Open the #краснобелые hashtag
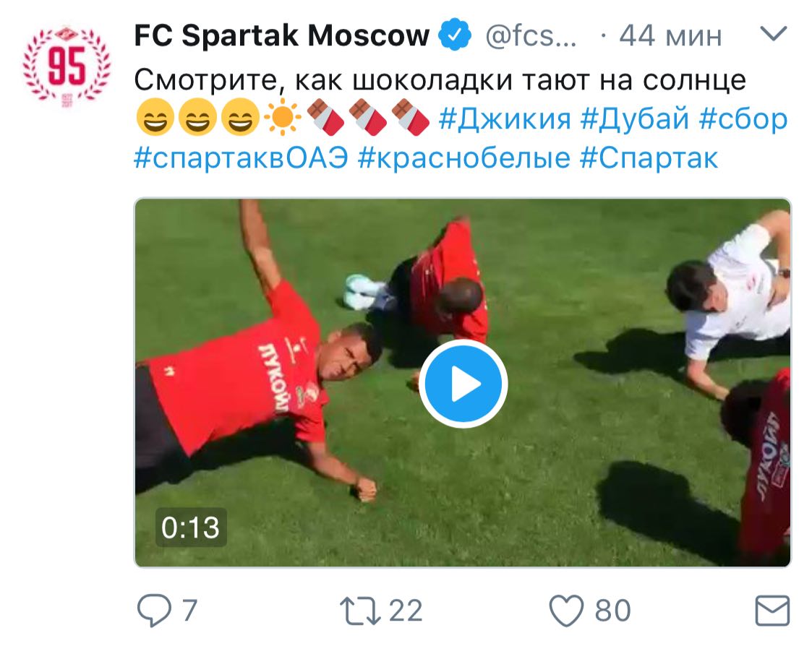 pos(464,158)
